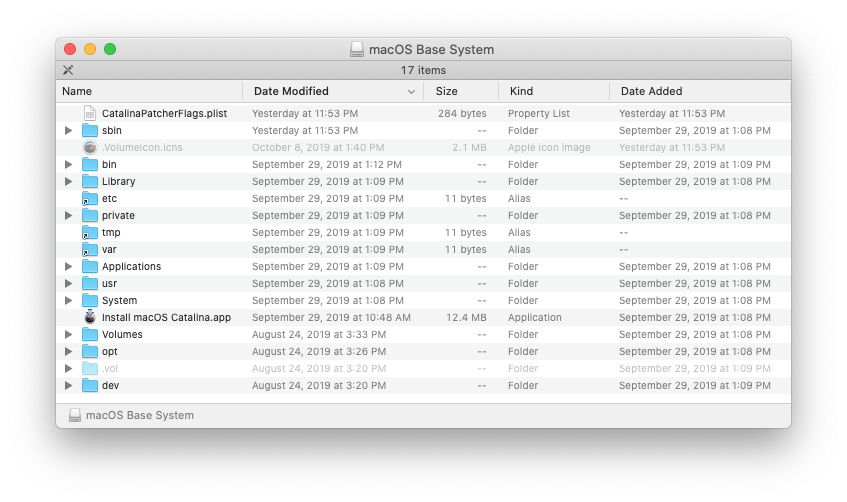Click the 12.4 MB size value
This screenshot has height=502, width=847.
[466, 317]
